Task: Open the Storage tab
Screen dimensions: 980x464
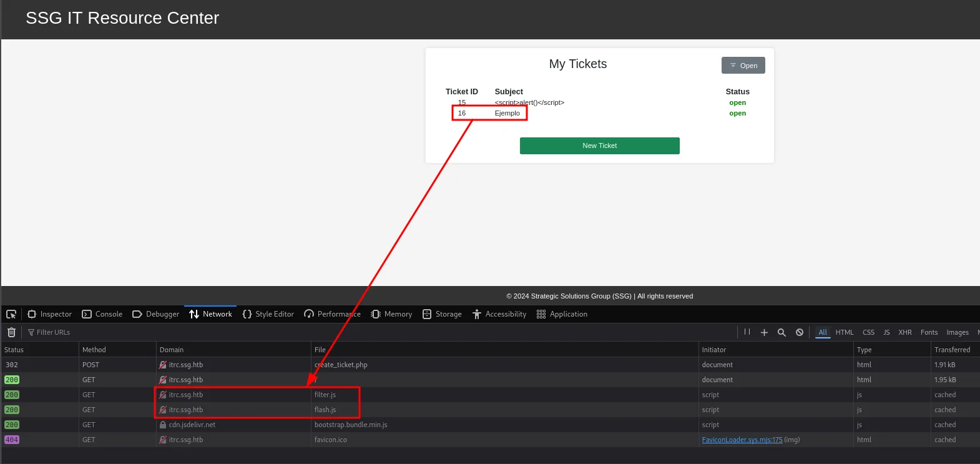Action: [442, 314]
